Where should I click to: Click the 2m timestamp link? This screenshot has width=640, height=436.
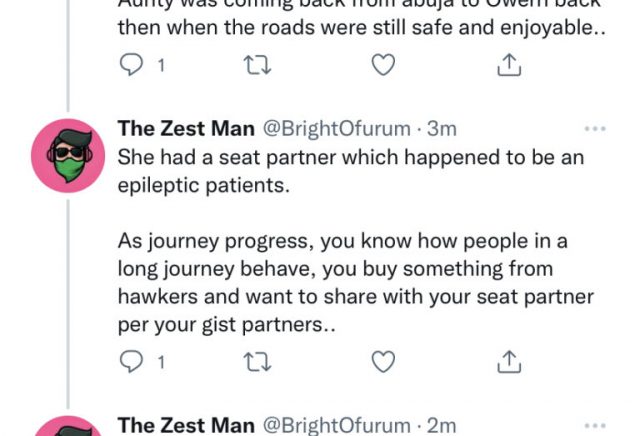point(443,425)
